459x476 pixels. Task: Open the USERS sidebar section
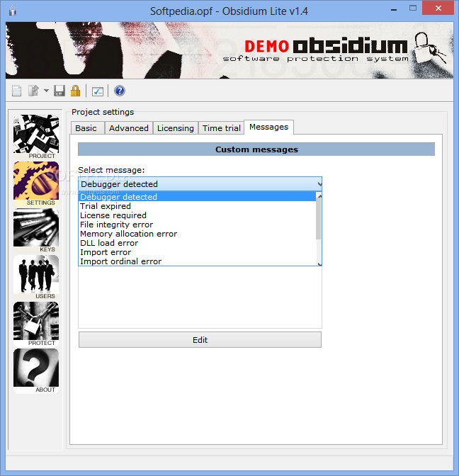36,277
